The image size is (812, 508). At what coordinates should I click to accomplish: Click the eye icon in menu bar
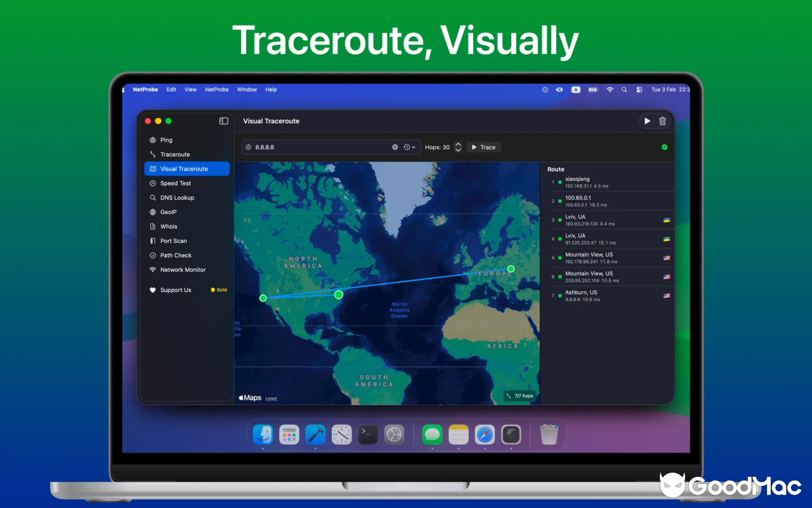point(559,90)
